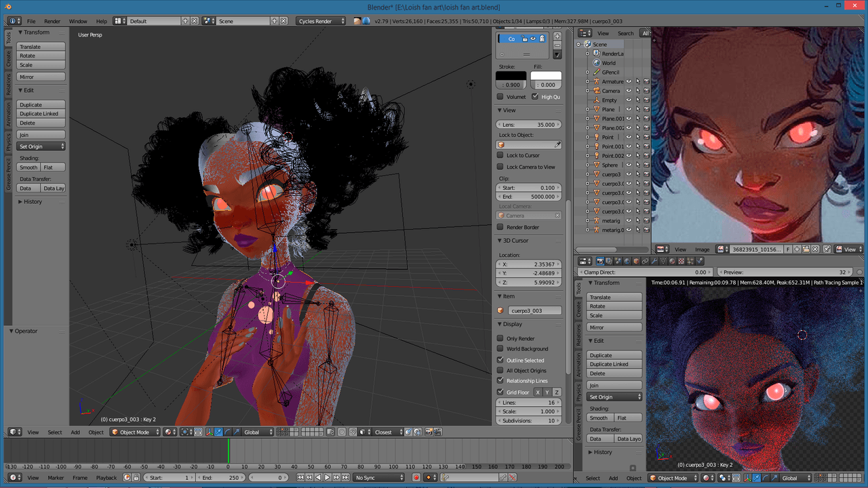
Task: Toggle the 3D manipulator axes icon
Action: [209, 432]
